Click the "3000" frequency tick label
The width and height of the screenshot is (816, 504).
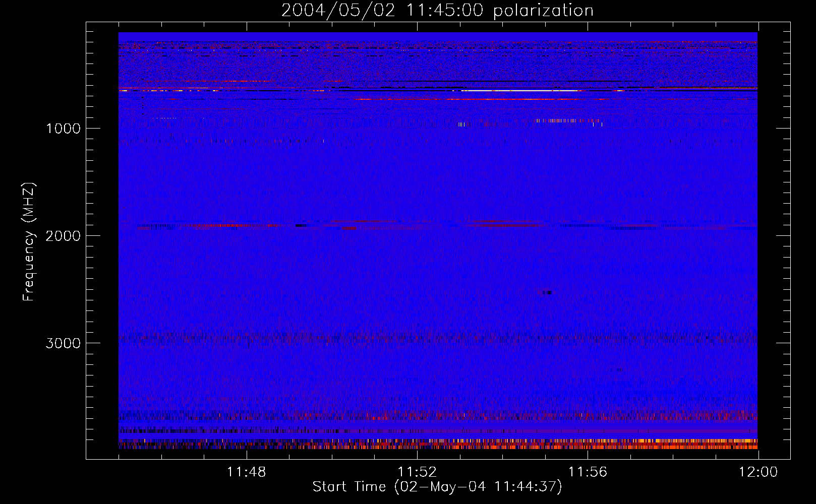[x=63, y=343]
